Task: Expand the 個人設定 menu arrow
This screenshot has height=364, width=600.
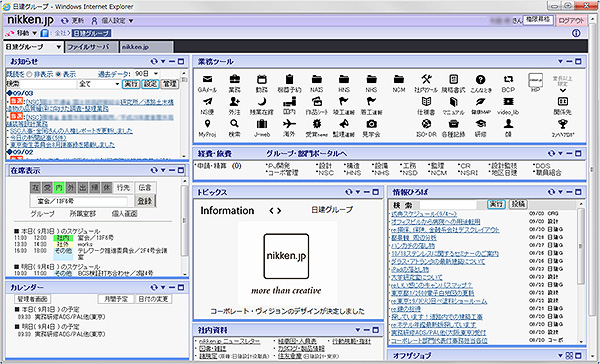Action: click(x=131, y=21)
